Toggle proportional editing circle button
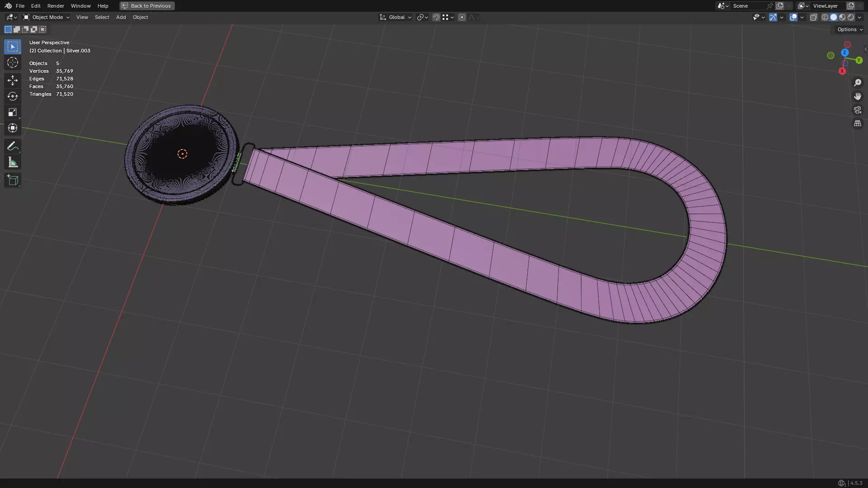 point(462,17)
